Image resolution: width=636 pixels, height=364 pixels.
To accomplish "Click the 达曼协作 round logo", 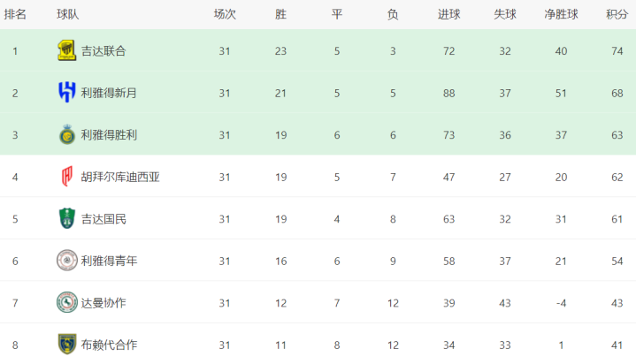I will click(x=67, y=302).
